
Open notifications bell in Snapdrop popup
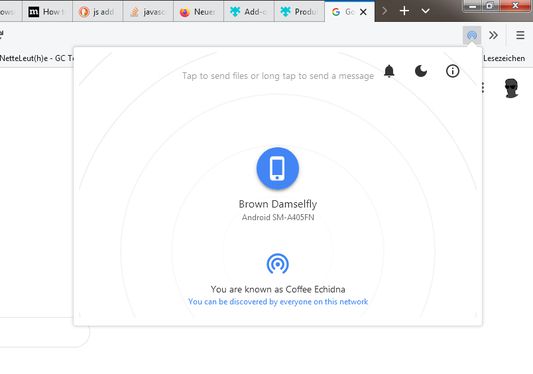coord(389,71)
